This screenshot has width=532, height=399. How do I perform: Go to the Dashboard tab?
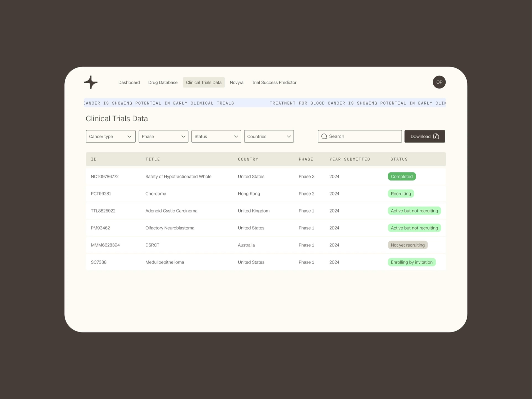click(129, 82)
